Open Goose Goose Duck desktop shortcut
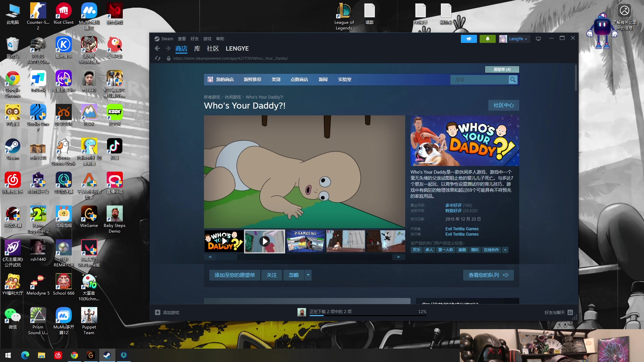 pos(63,152)
